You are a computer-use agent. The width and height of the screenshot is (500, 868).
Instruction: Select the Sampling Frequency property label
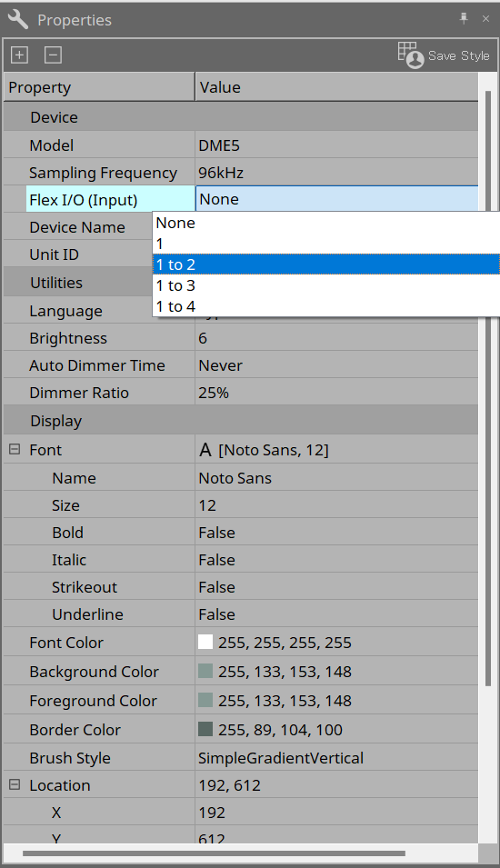pyautogui.click(x=104, y=173)
